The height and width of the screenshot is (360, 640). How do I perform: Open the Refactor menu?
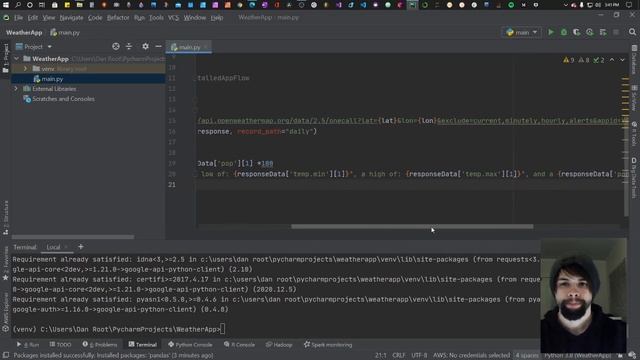[x=118, y=18]
